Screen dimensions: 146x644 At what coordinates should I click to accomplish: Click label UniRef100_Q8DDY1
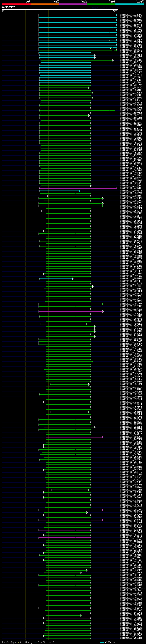[131, 600]
